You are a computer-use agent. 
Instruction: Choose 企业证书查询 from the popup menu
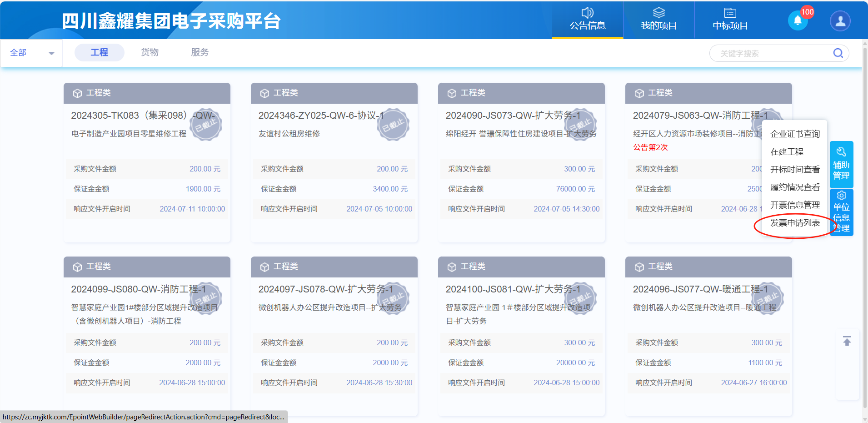tap(795, 134)
